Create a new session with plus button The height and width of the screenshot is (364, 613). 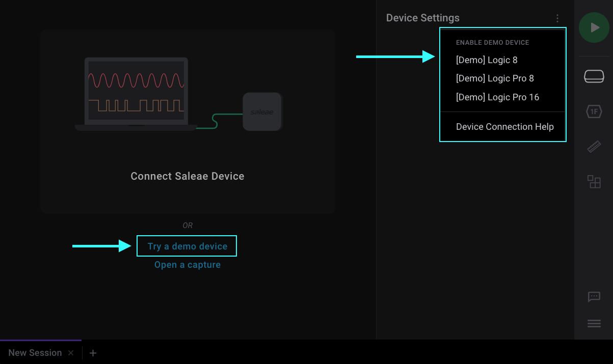click(x=93, y=352)
